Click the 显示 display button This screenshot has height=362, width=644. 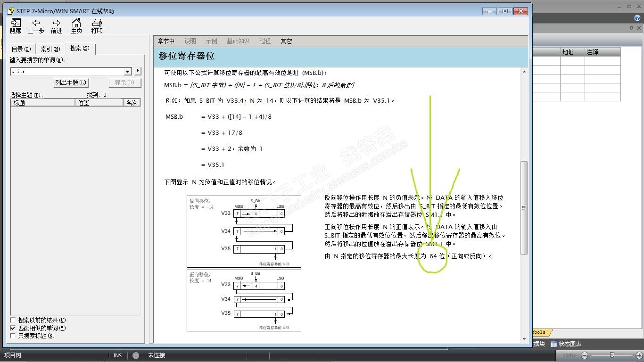click(x=124, y=82)
